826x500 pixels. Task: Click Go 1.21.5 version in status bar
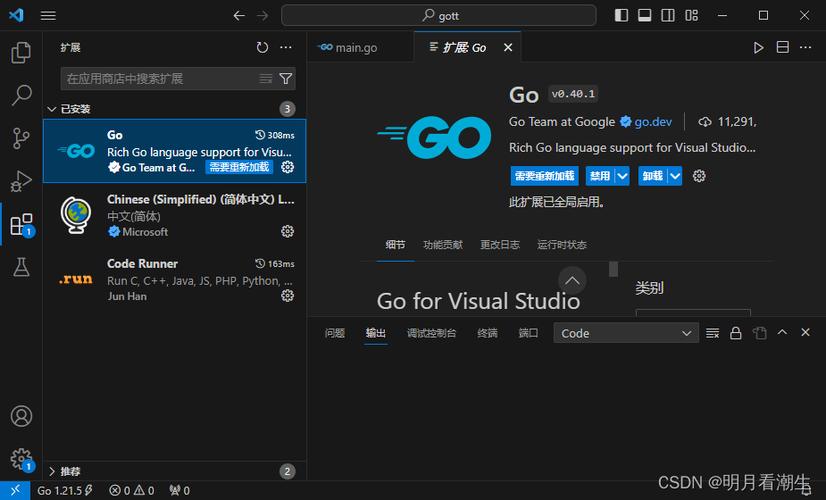pos(65,491)
